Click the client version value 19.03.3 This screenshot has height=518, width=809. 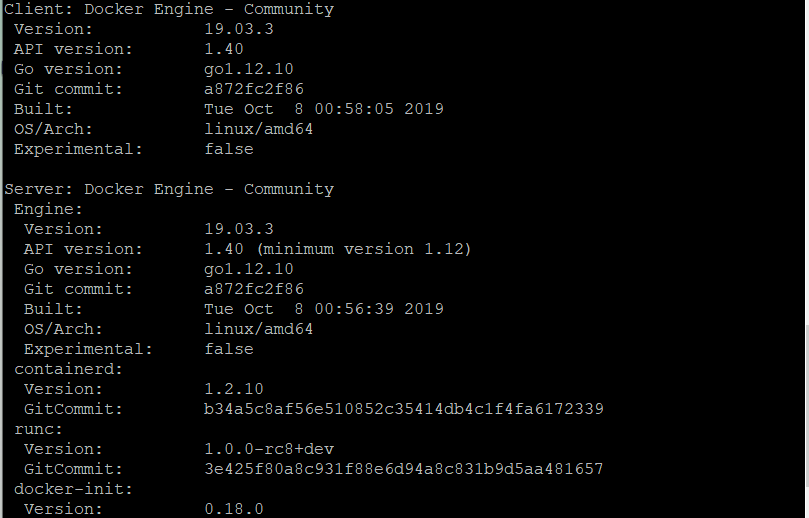click(238, 29)
